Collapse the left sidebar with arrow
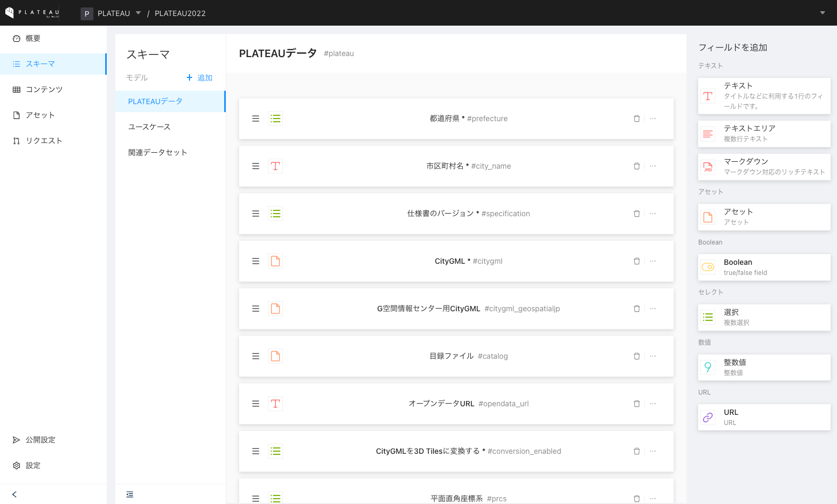Viewport: 837px width, 504px height. [x=14, y=494]
